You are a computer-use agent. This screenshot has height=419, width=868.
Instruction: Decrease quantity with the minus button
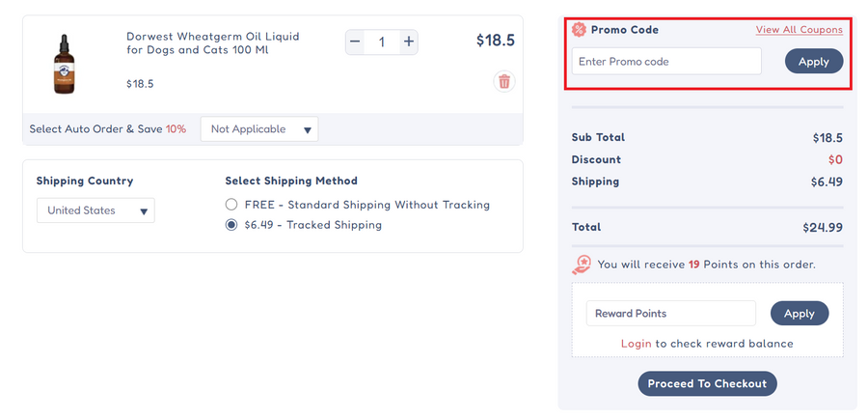pyautogui.click(x=355, y=42)
